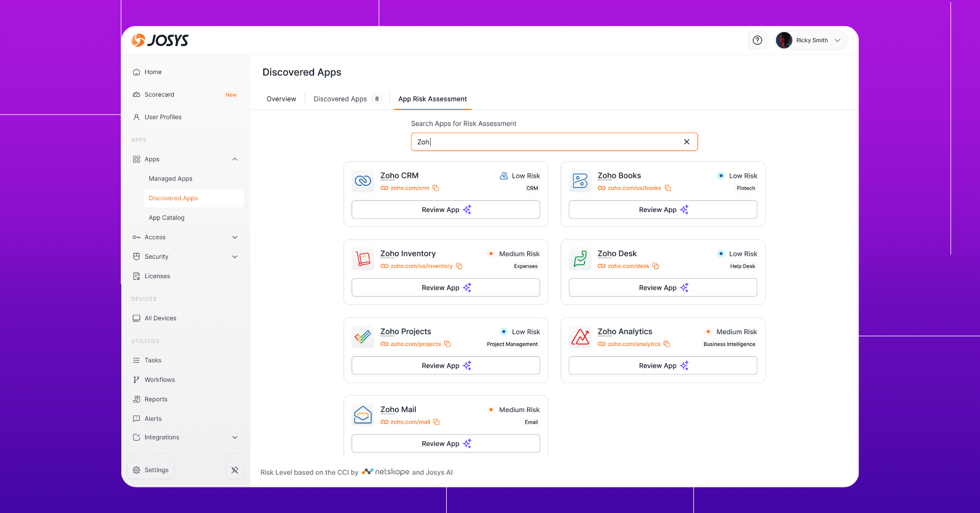Screen dimensions: 980x513
Task: Click Review App for Zoho CRM
Action: [446, 210]
